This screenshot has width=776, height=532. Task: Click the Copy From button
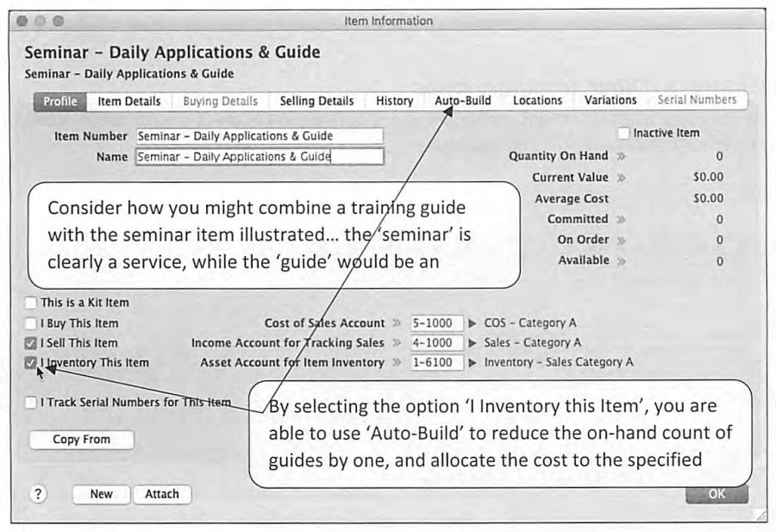coord(82,440)
